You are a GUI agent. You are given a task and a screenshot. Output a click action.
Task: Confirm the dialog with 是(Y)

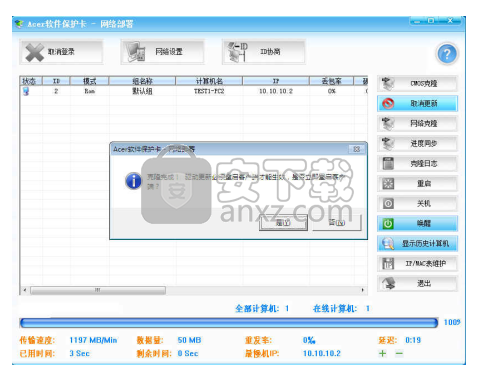click(283, 223)
